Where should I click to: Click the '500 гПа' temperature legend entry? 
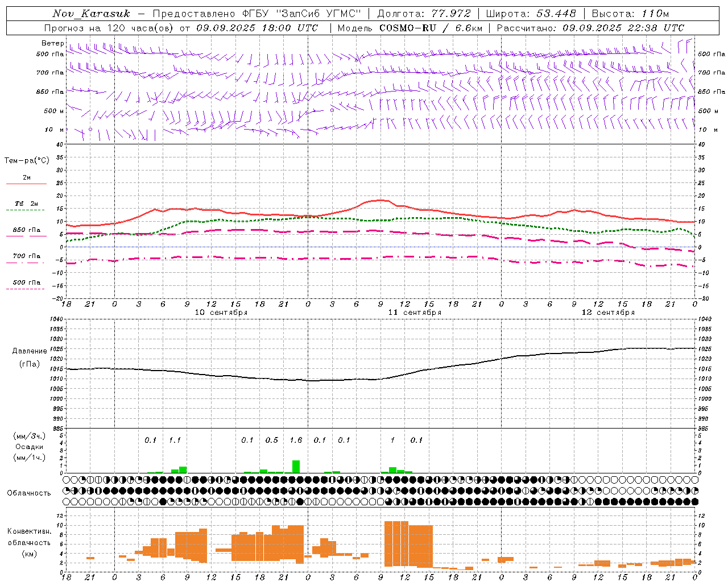pos(26,282)
